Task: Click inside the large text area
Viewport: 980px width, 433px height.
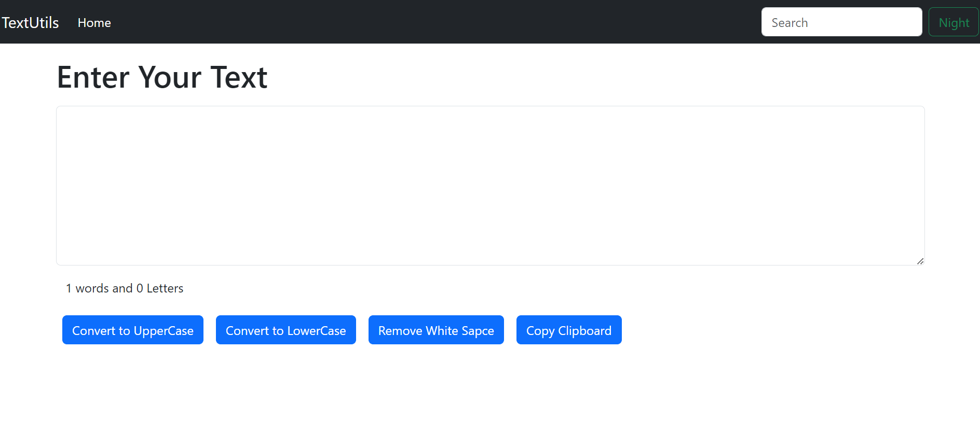Action: click(490, 185)
